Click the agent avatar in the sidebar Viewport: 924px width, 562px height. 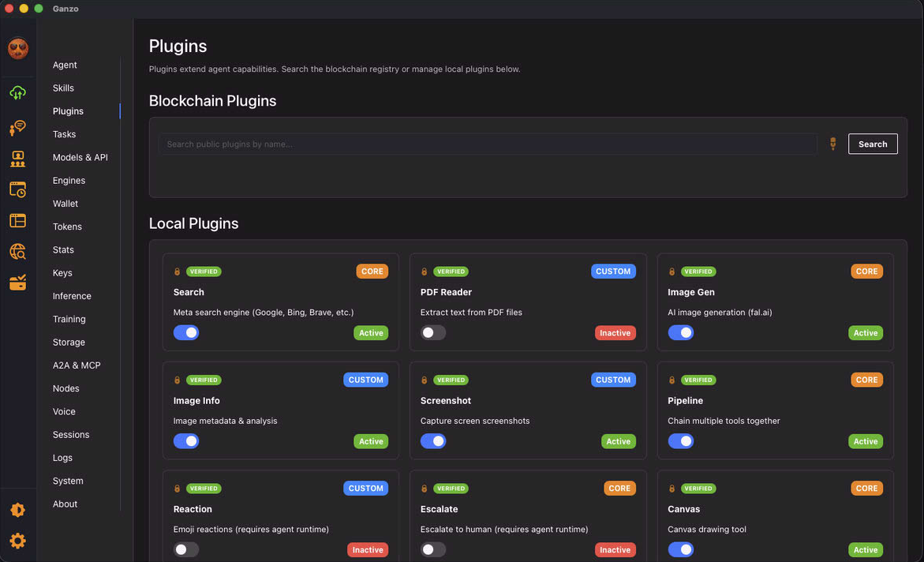click(x=17, y=48)
